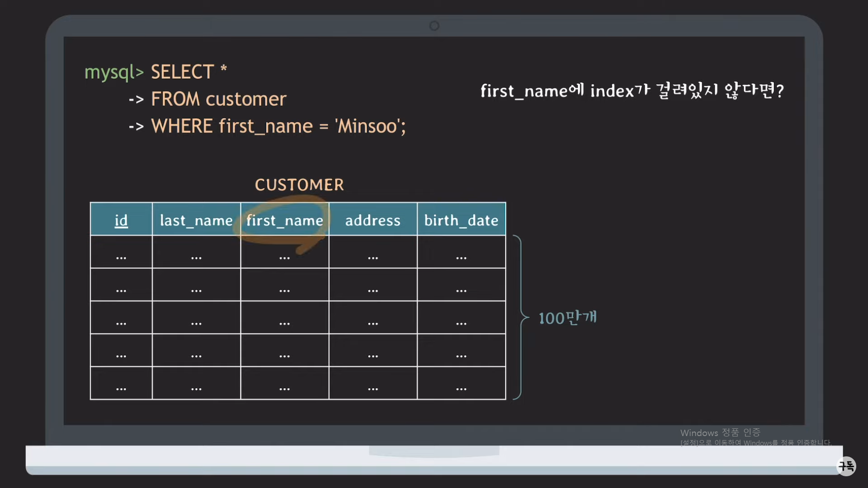Click the Korean index question heading

click(632, 91)
